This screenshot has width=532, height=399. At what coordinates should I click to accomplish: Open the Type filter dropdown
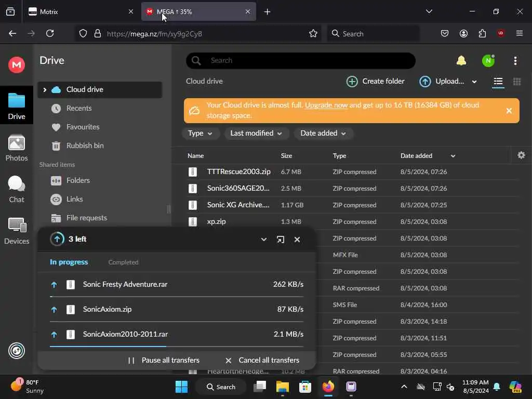200,134
